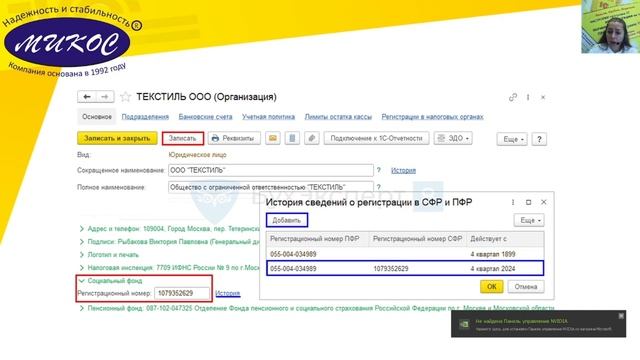The image size is (640, 360).
Task: Confirm with OK button in history dialog
Action: point(491,287)
